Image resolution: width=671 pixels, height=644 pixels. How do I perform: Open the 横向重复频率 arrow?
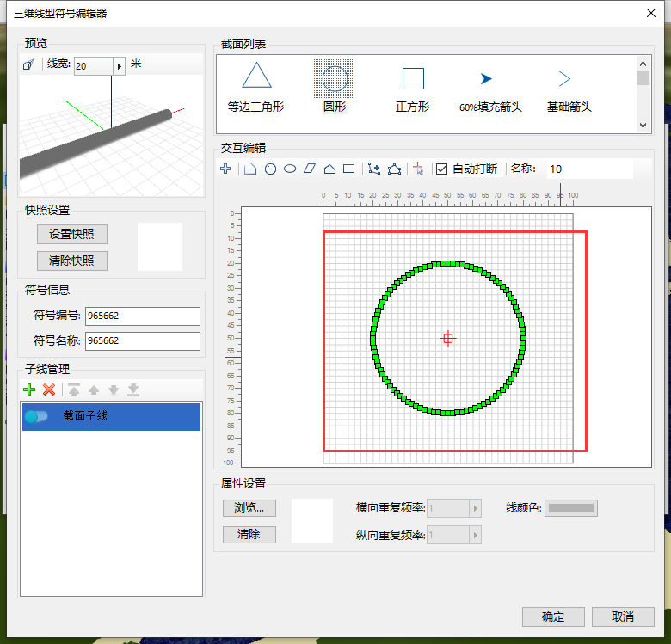tap(476, 508)
